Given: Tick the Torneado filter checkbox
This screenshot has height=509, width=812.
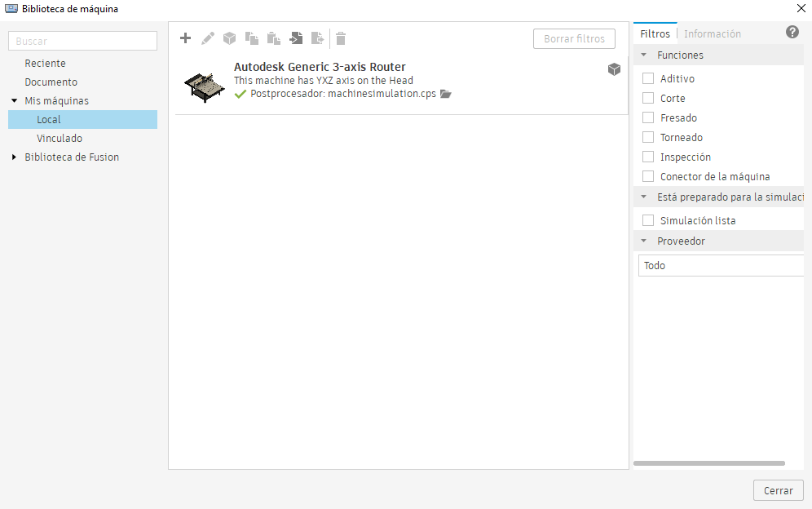Looking at the screenshot, I should pyautogui.click(x=648, y=137).
